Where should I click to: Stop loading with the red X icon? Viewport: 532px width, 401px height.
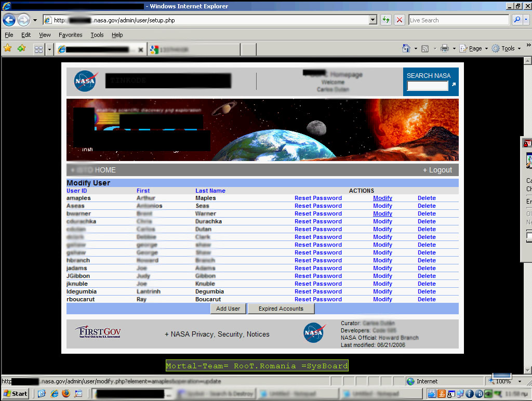[x=400, y=20]
